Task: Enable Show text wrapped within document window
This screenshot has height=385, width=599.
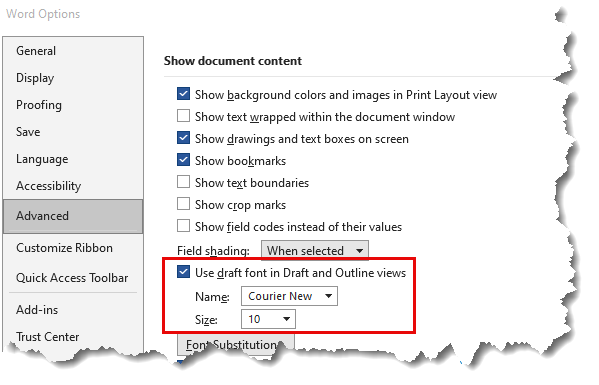Action: pyautogui.click(x=183, y=116)
